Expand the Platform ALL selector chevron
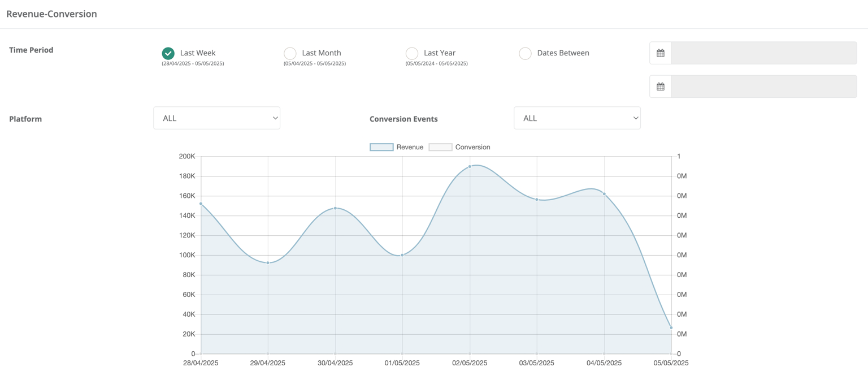This screenshot has width=868, height=371. (x=275, y=118)
